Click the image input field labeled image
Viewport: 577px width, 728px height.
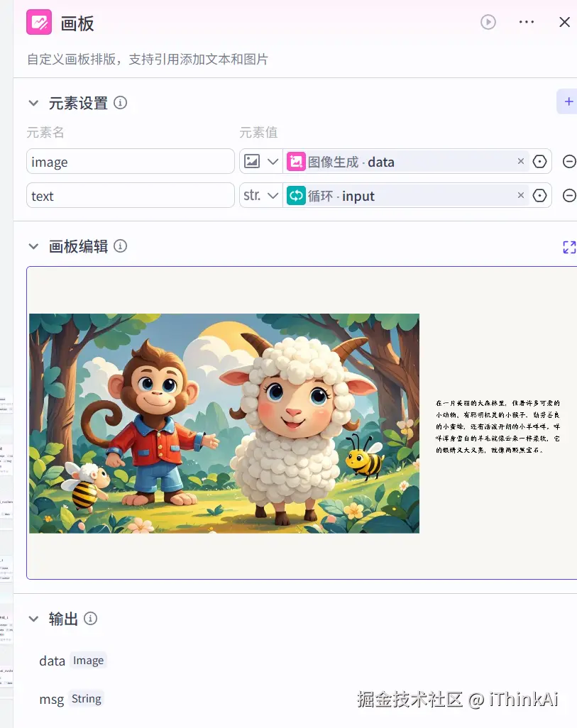click(x=130, y=161)
